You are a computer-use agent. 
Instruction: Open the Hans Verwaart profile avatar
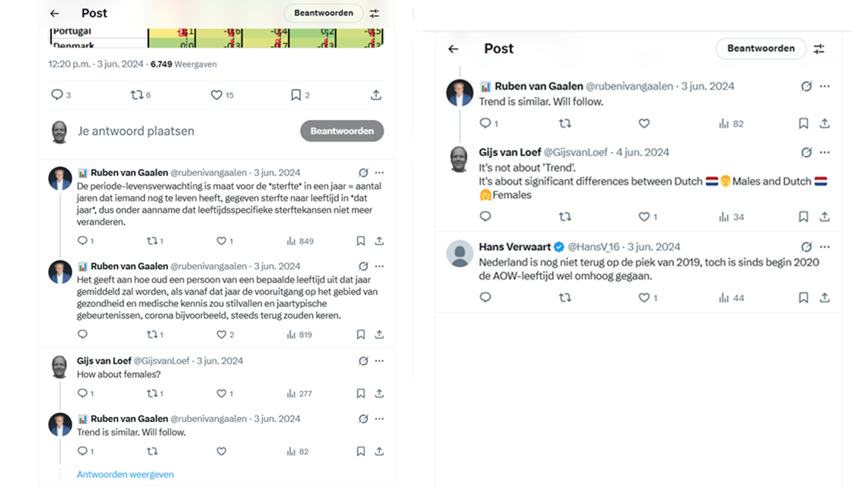(x=460, y=253)
